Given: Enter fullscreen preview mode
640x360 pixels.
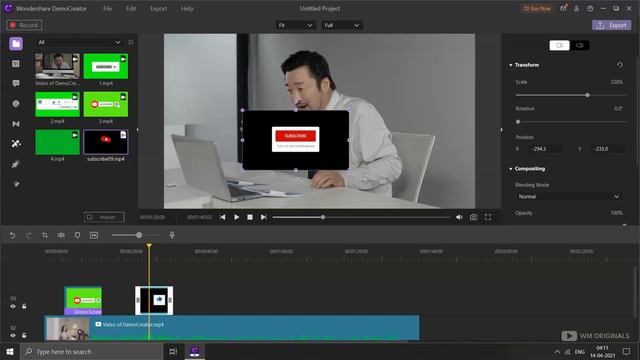Looking at the screenshot, I should tap(488, 218).
